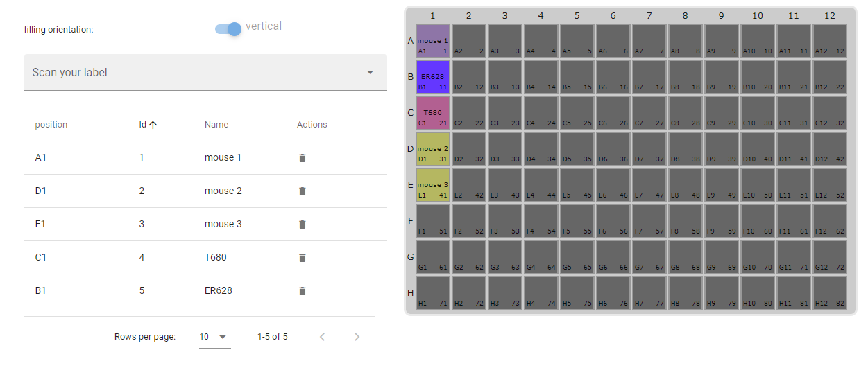Viewport: 868px width, 368px height.
Task: Click the Actions column header
Action: tap(312, 125)
